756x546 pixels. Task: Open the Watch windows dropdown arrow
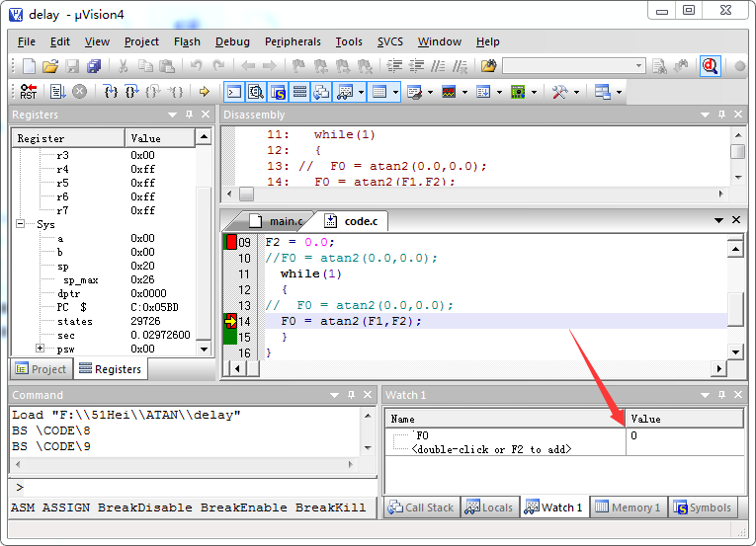361,92
